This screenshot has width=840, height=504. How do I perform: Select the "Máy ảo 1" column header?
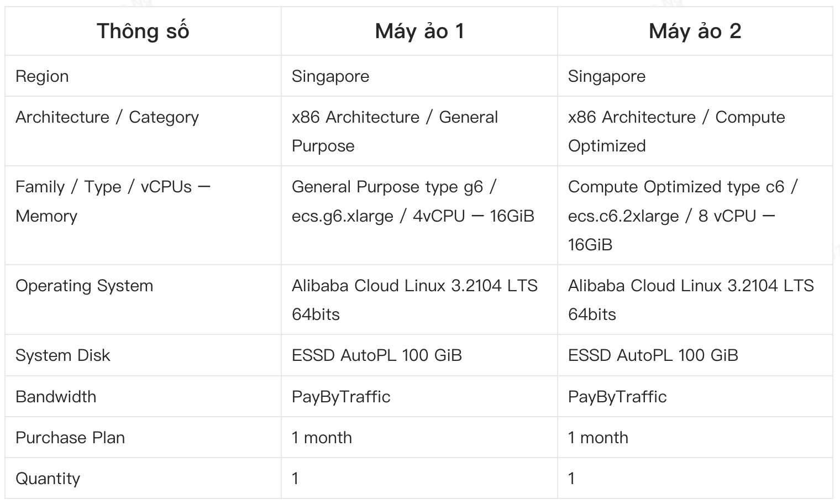tap(419, 32)
